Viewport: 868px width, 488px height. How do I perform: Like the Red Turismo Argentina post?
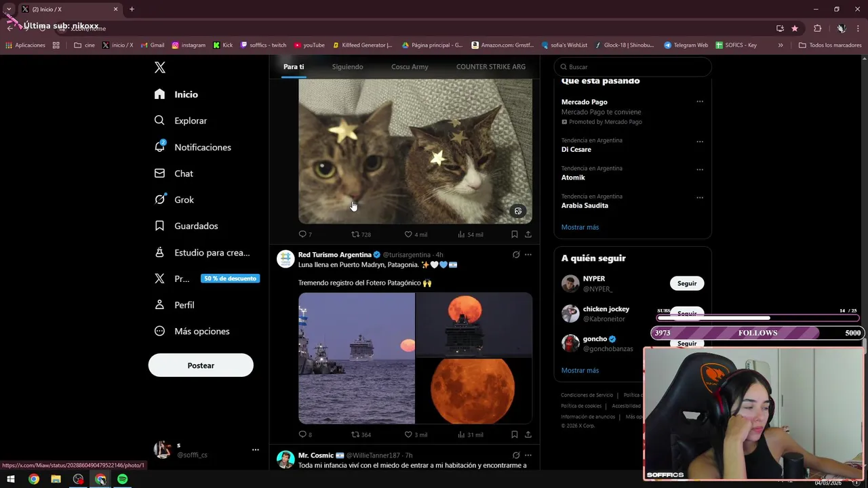click(416, 434)
